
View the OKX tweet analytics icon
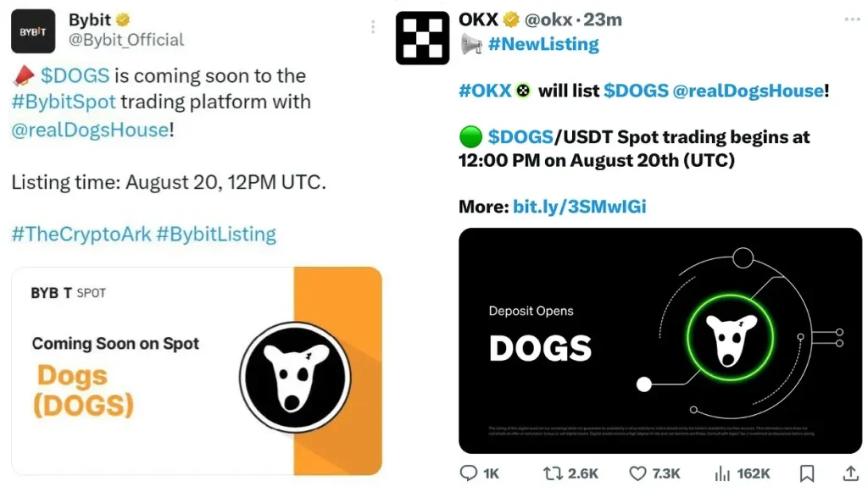pyautogui.click(x=723, y=473)
